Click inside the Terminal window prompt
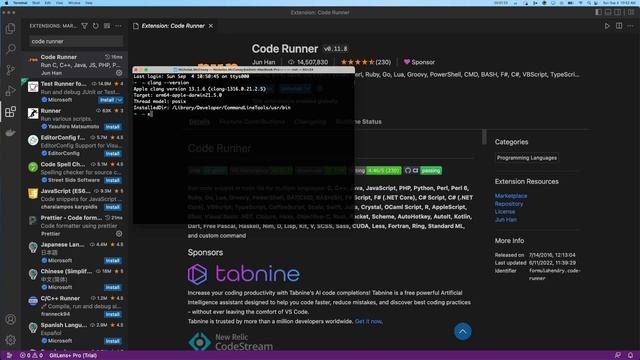 [x=151, y=114]
